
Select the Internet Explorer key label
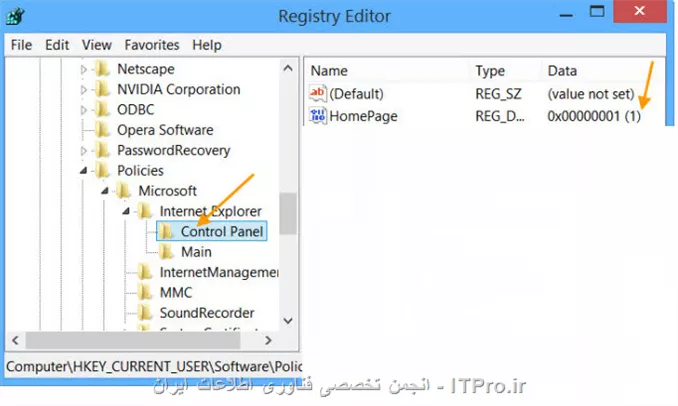tap(211, 211)
